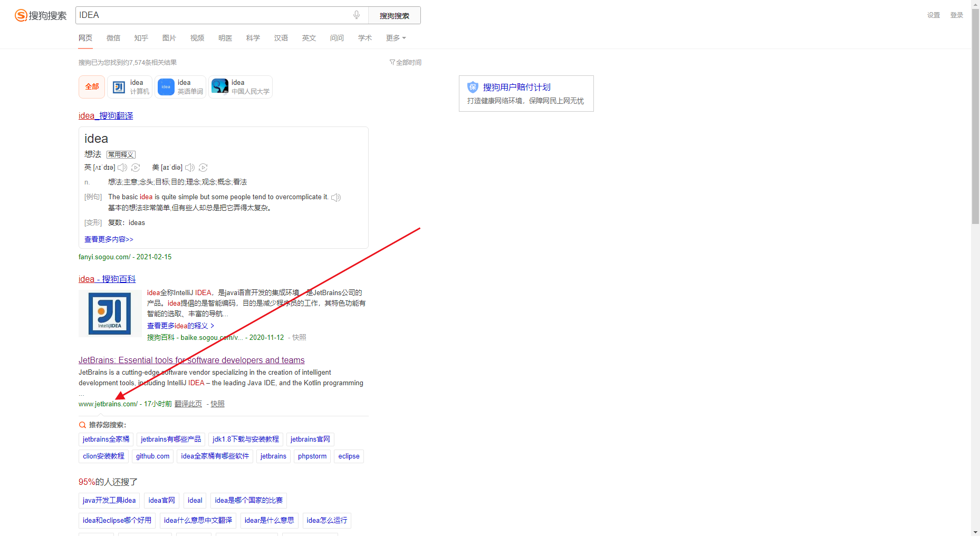This screenshot has width=980, height=537.
Task: Click the 搜狗搜索 search button
Action: (x=395, y=15)
